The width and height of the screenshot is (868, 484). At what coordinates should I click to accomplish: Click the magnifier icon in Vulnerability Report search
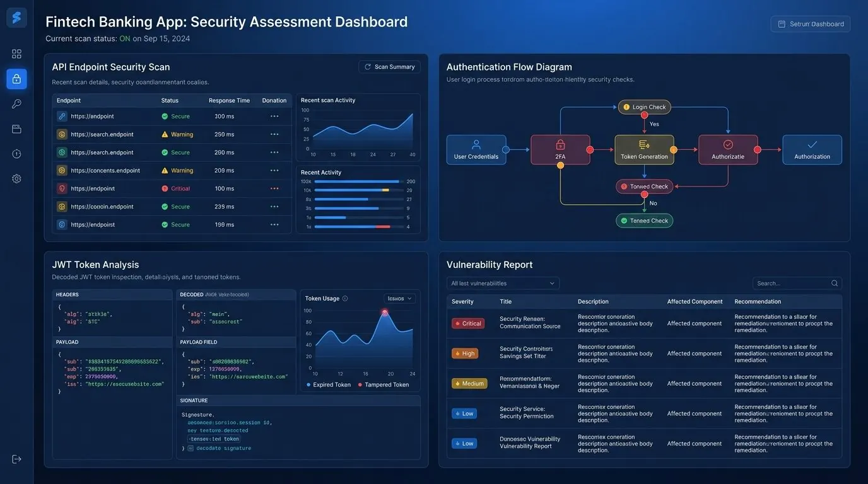[835, 284]
